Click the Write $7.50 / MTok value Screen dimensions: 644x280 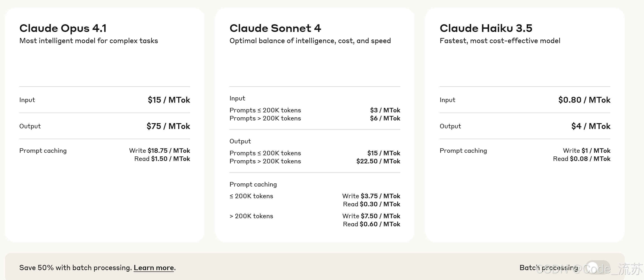371,216
